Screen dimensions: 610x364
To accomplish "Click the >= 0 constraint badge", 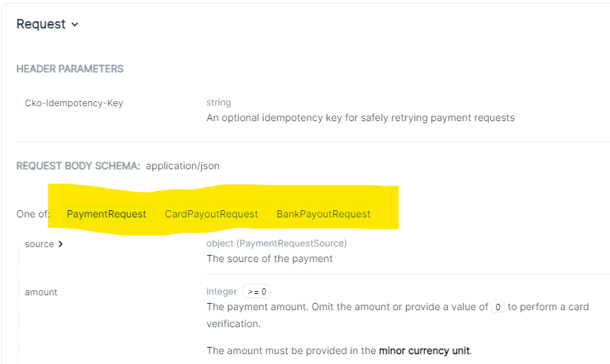I will click(x=256, y=292).
